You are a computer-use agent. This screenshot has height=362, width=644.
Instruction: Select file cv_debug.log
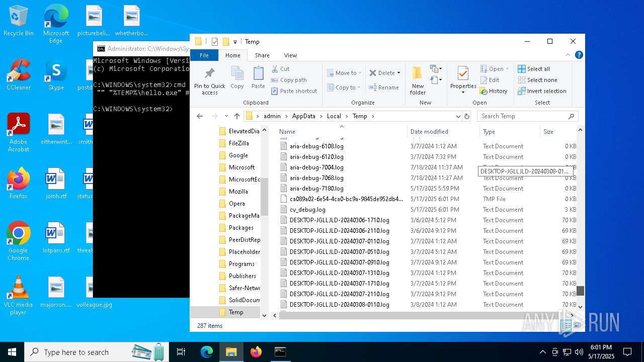pos(307,210)
